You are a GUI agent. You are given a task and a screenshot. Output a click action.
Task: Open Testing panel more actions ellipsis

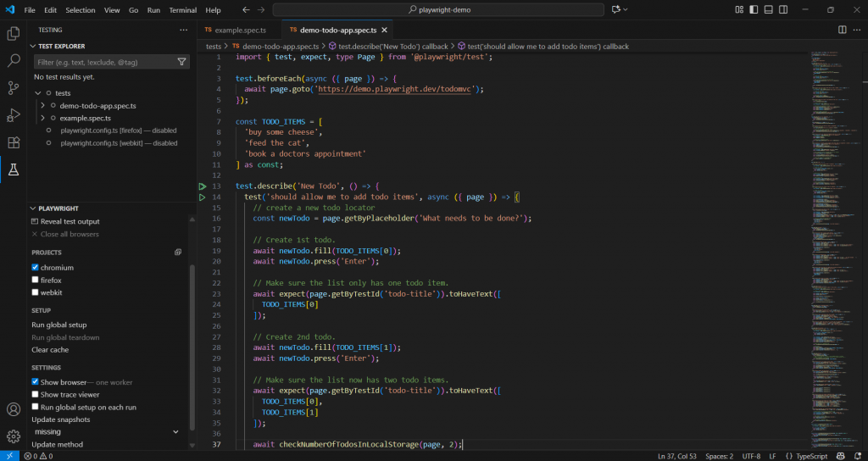coord(184,30)
